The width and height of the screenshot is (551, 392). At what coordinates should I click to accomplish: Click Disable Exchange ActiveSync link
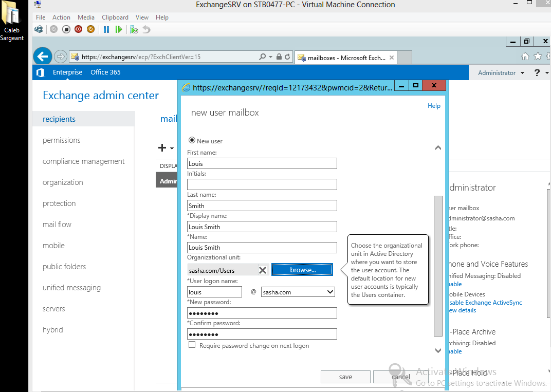pos(485,303)
